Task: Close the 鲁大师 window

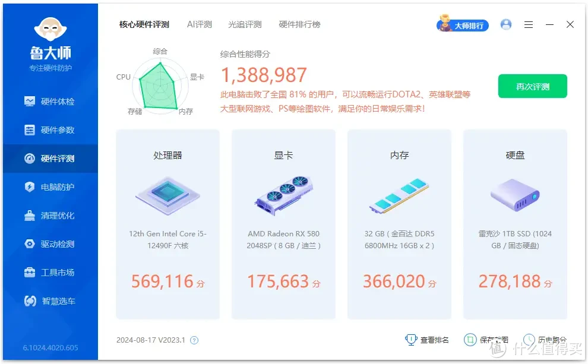Action: pos(570,25)
